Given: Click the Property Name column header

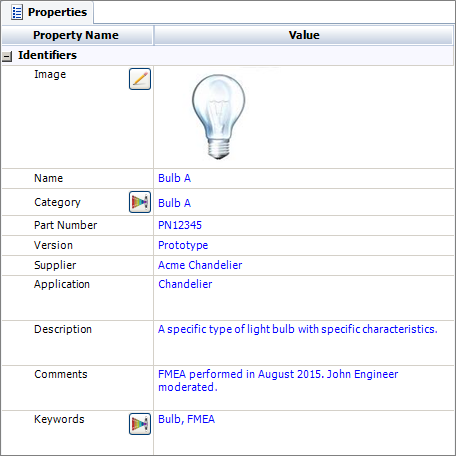Looking at the screenshot, I should pyautogui.click(x=77, y=35).
